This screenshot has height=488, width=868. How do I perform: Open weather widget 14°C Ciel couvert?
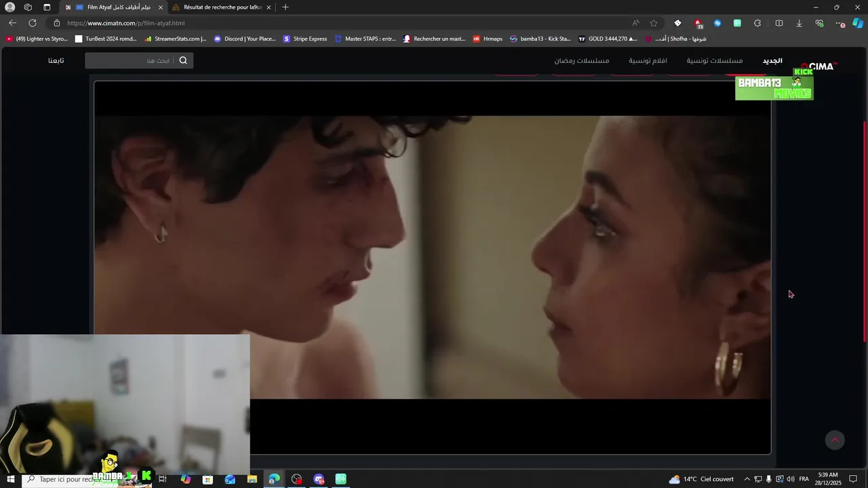(701, 479)
